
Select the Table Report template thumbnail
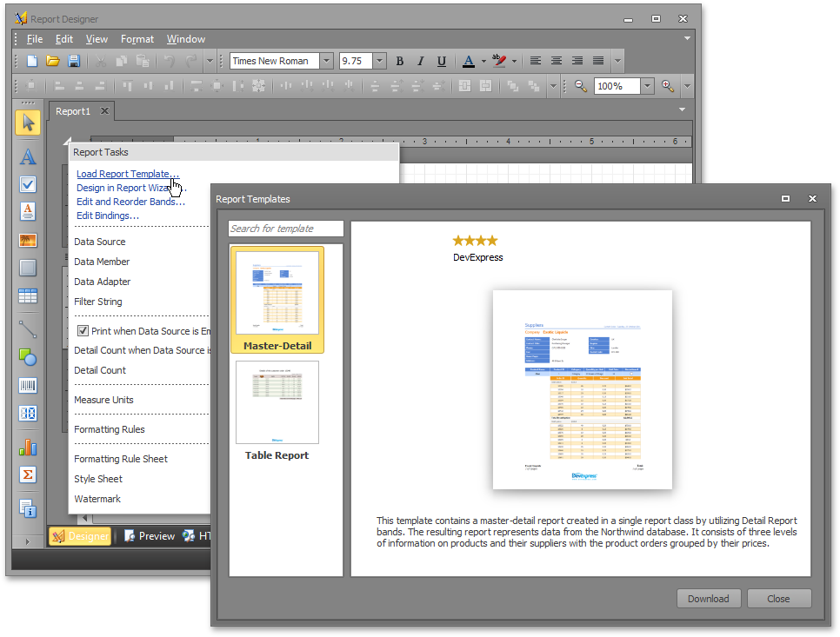click(277, 403)
